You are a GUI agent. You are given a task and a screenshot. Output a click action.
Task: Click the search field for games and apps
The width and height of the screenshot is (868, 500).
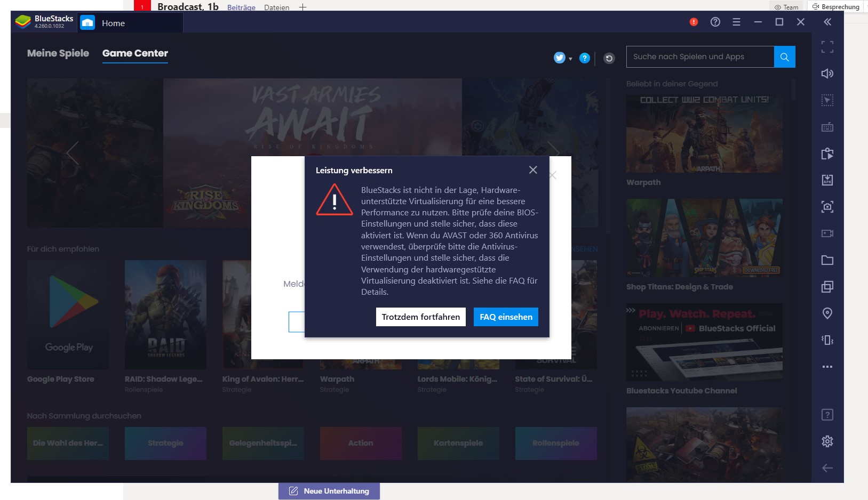699,57
